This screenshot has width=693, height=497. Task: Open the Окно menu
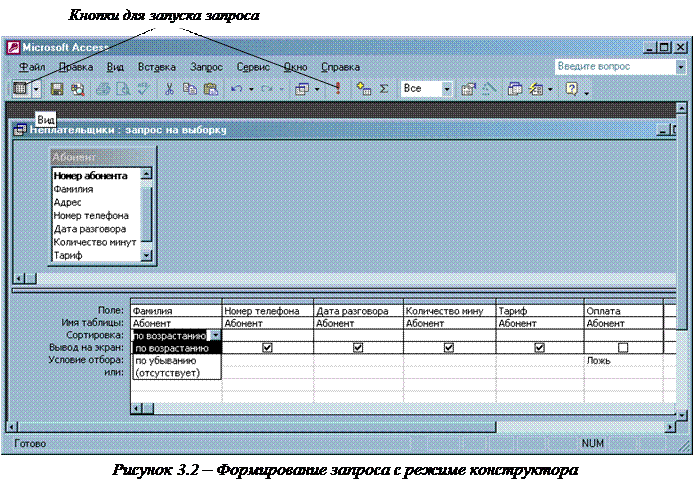[x=295, y=67]
